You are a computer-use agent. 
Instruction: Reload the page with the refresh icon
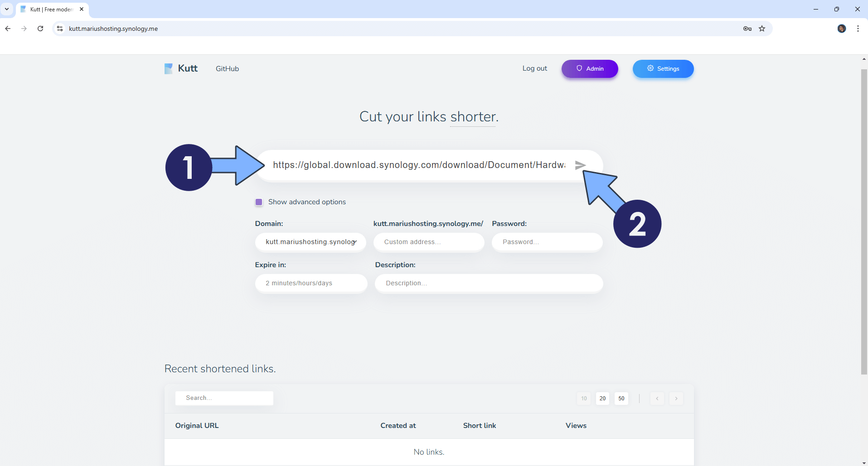coord(40,29)
